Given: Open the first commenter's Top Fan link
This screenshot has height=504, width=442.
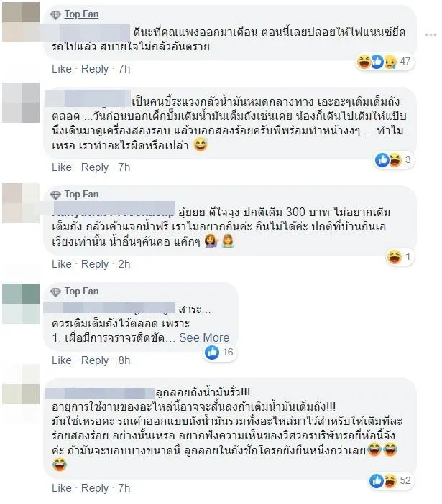Looking at the screenshot, I should point(81,14).
